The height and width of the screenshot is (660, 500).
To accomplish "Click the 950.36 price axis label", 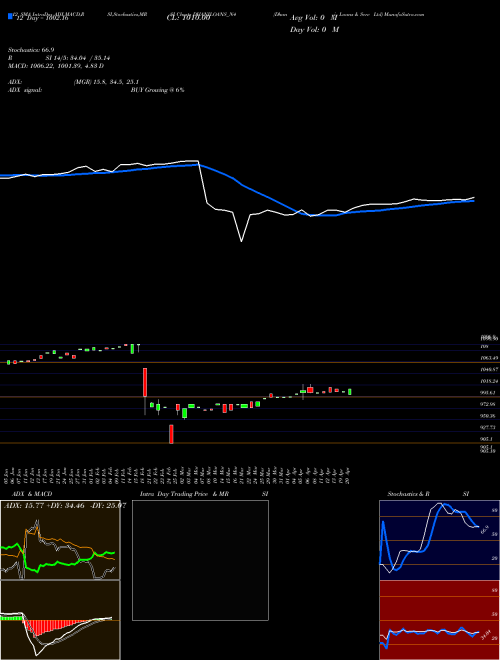I will point(490,416).
